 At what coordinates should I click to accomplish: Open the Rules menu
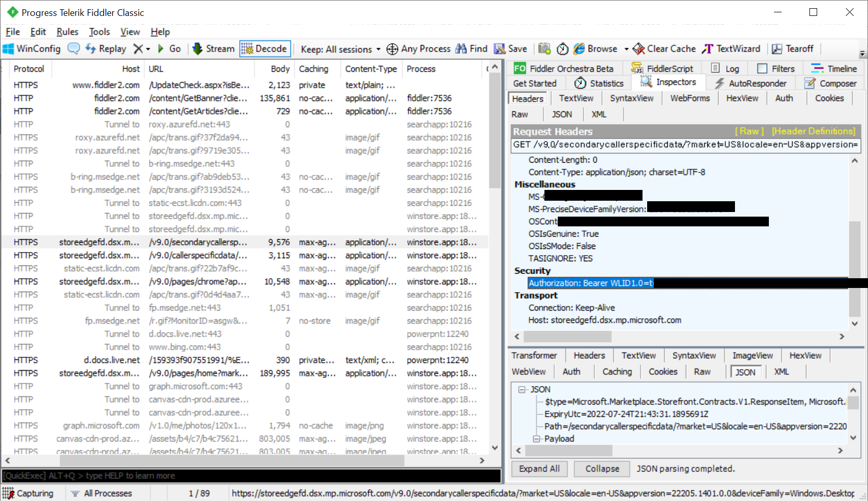(67, 32)
